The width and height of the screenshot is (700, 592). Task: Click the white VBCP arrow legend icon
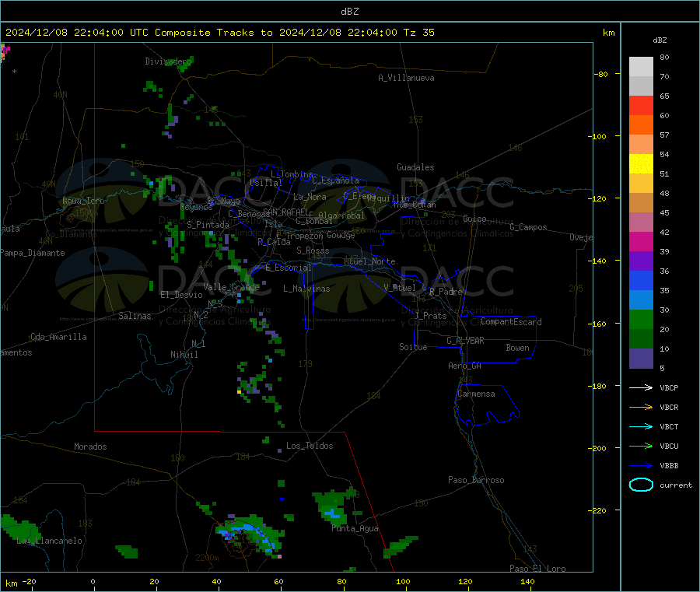tap(641, 387)
